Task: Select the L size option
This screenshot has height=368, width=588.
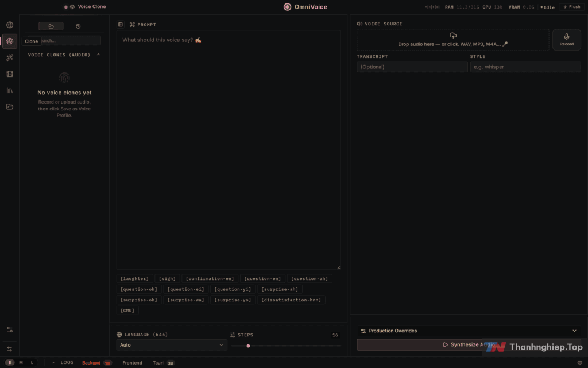Action: pos(32,362)
